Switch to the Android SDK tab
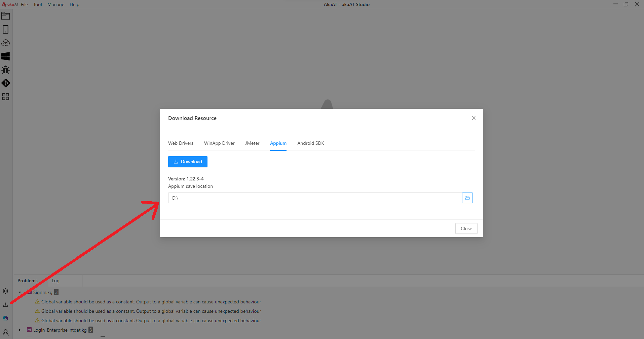 tap(311, 143)
